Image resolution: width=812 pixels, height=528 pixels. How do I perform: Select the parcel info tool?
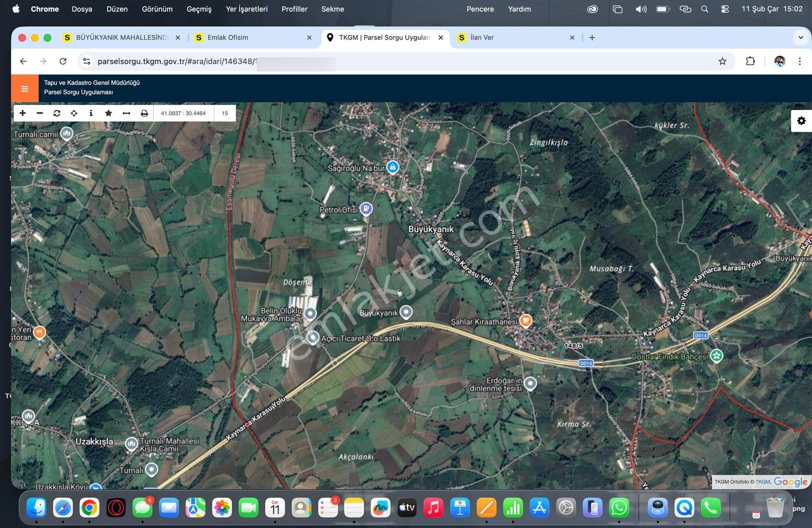point(91,113)
